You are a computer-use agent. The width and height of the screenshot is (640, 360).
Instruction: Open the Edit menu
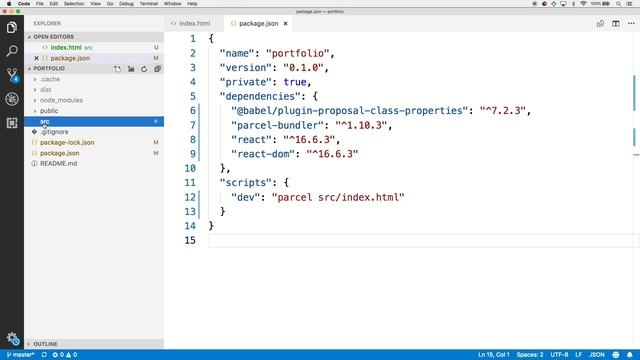53,4
